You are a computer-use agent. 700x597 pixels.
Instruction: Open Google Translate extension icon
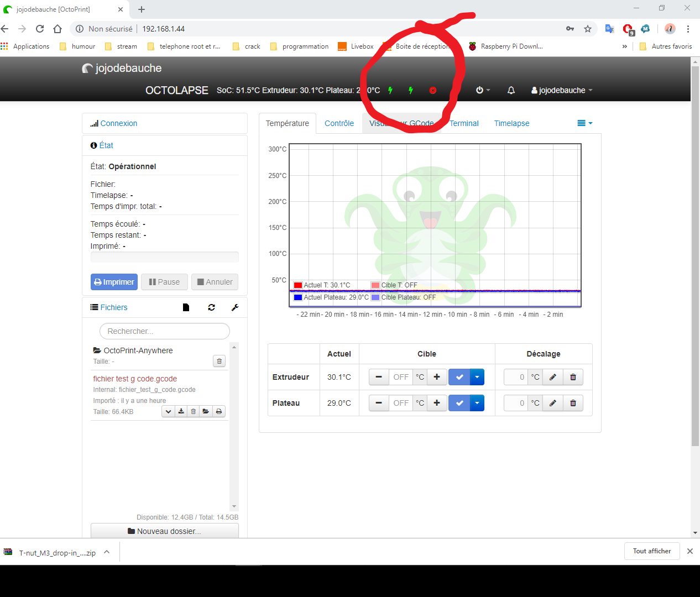pyautogui.click(x=609, y=29)
